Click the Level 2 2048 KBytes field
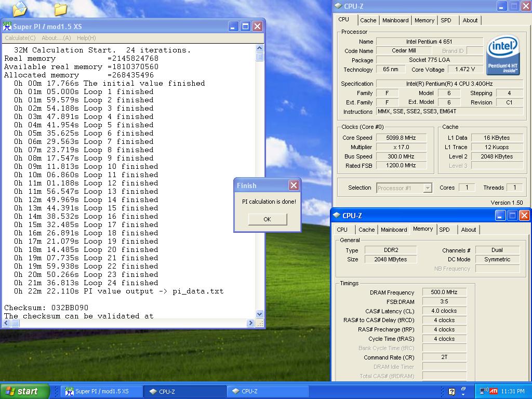This screenshot has width=532, height=399. 497,156
